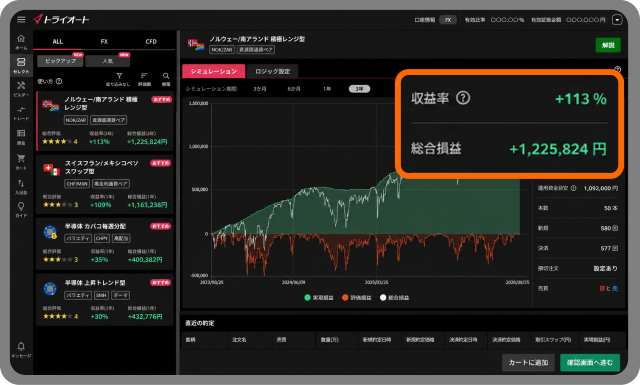Click the search magnifier icon
The height and width of the screenshot is (385, 640).
[166, 78]
